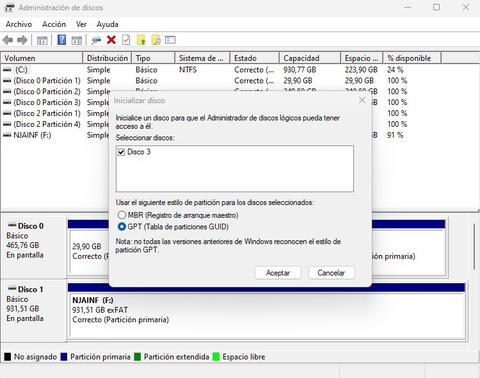Click the Disco 1 disk icon in lower pane
This screenshot has width=480, height=378.
[x=12, y=288]
